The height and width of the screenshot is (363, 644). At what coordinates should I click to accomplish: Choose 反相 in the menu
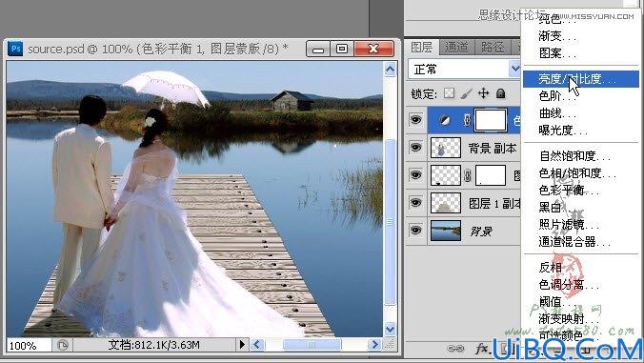(551, 268)
